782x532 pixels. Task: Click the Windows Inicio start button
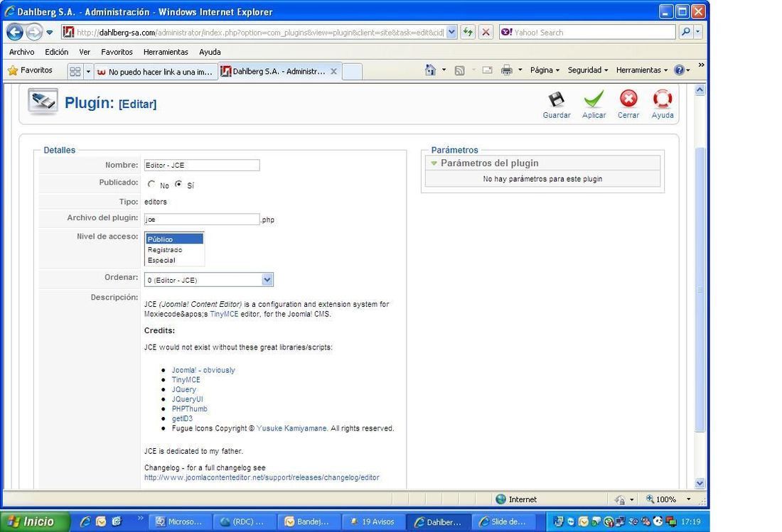point(35,521)
